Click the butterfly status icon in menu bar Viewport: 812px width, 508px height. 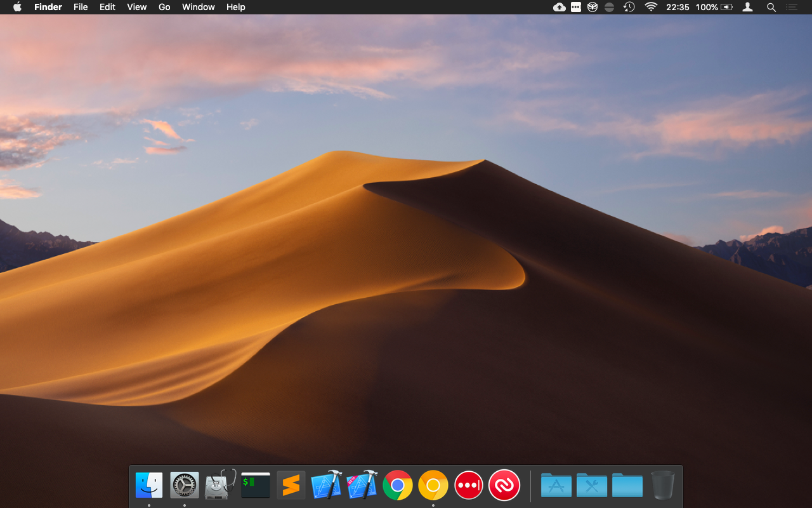click(593, 7)
